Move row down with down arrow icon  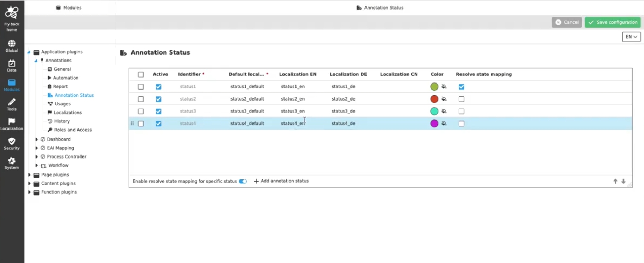click(x=623, y=181)
